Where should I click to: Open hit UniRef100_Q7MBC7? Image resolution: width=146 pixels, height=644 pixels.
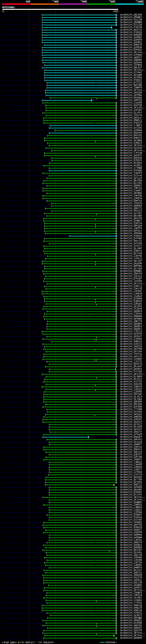[131, 221]
